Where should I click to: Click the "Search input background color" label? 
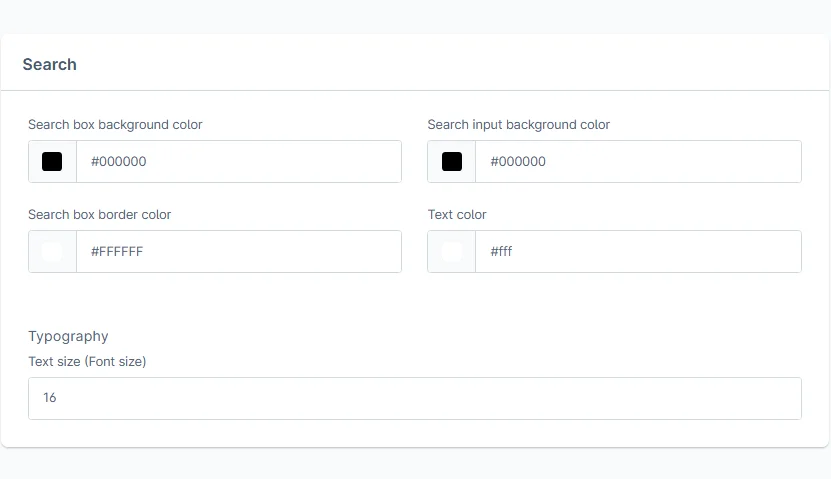pyautogui.click(x=518, y=125)
